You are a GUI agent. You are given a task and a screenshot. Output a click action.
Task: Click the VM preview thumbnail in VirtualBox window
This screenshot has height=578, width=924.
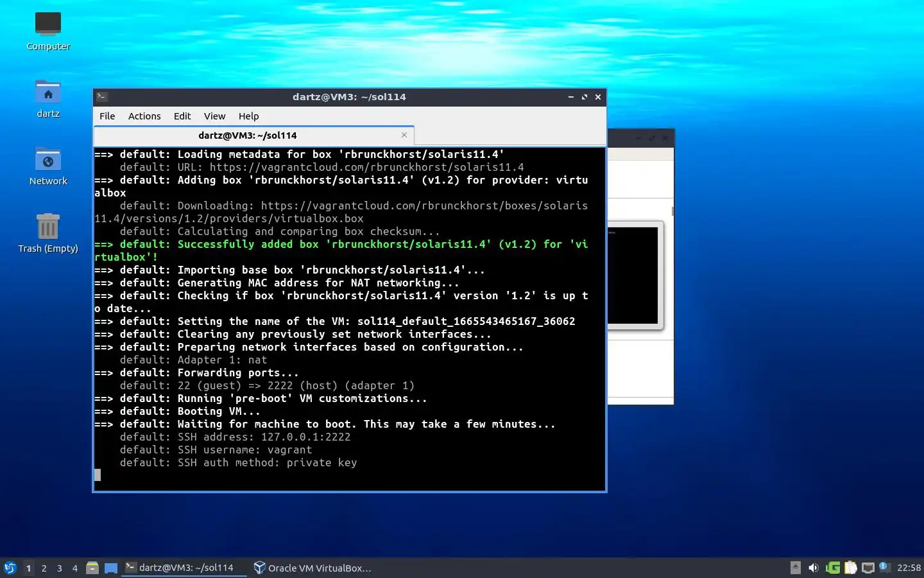click(635, 276)
